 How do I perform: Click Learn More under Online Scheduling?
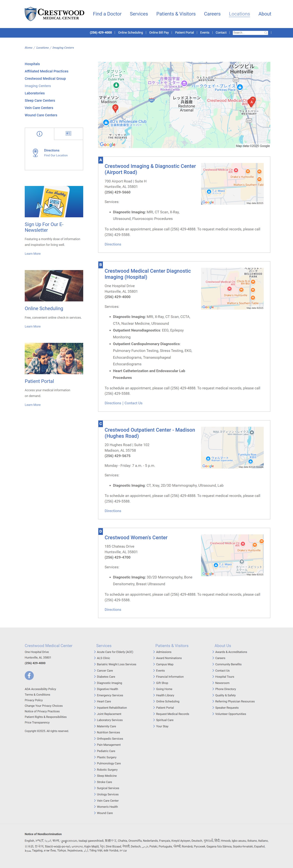33,326
